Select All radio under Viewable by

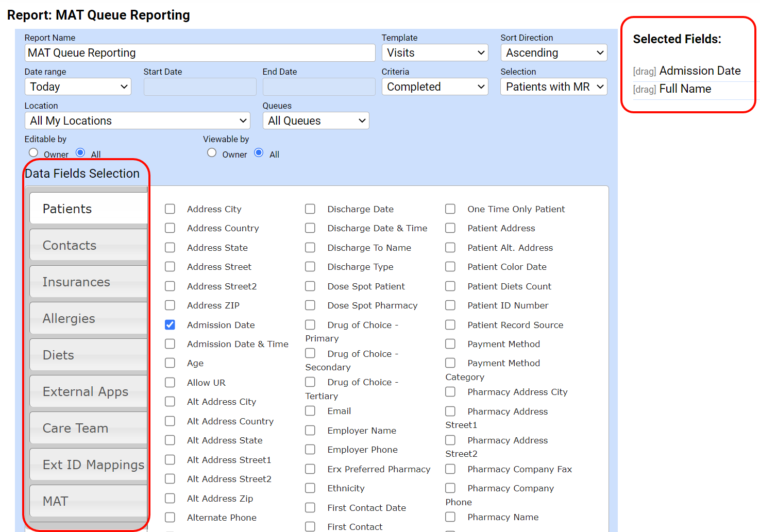click(259, 153)
